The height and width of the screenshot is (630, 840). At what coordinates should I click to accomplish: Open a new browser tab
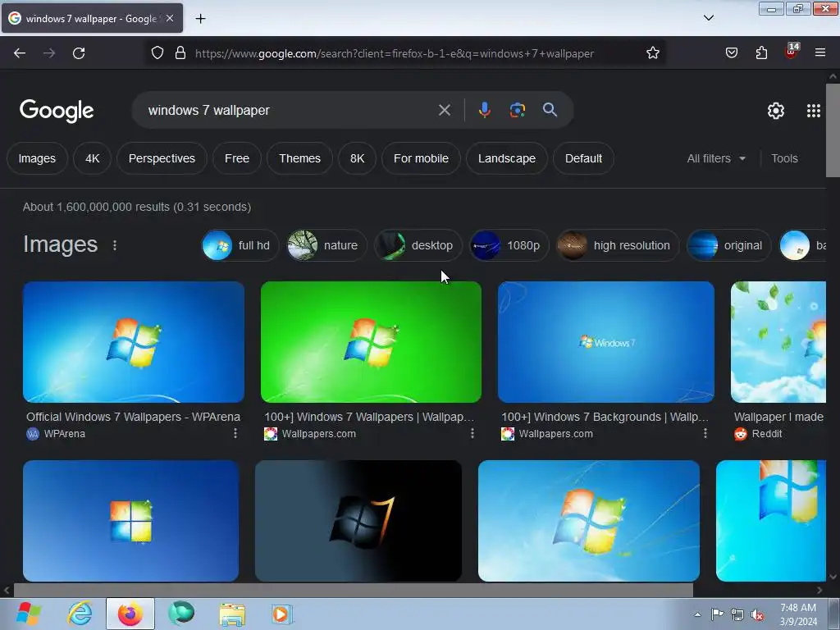[200, 19]
